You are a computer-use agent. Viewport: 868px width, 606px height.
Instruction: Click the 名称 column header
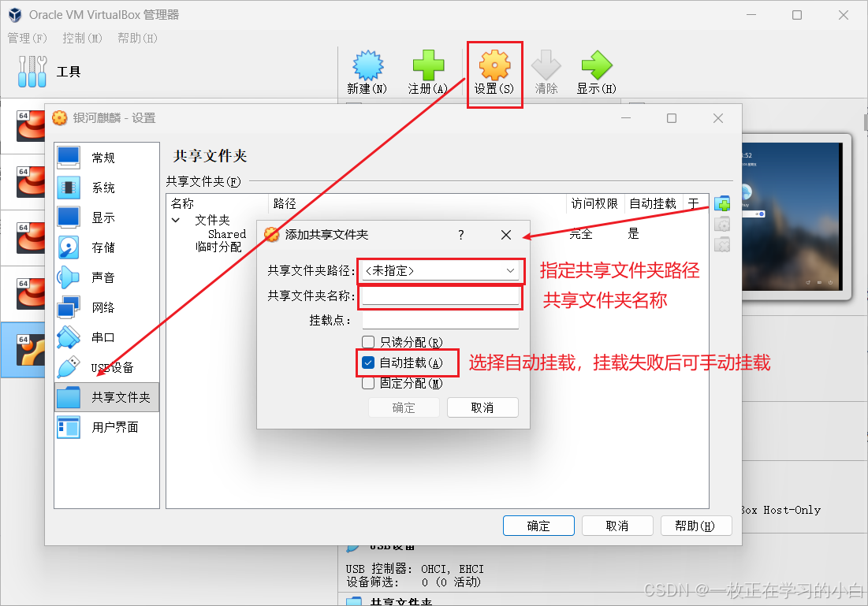pos(218,203)
